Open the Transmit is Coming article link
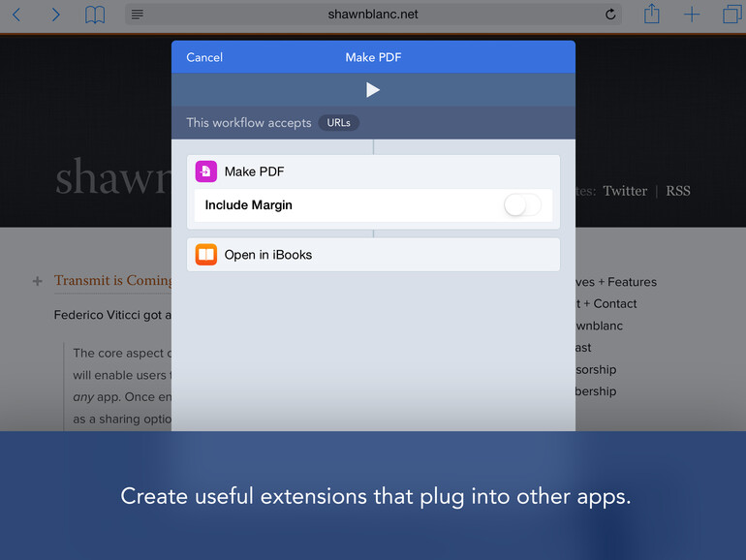 112,280
